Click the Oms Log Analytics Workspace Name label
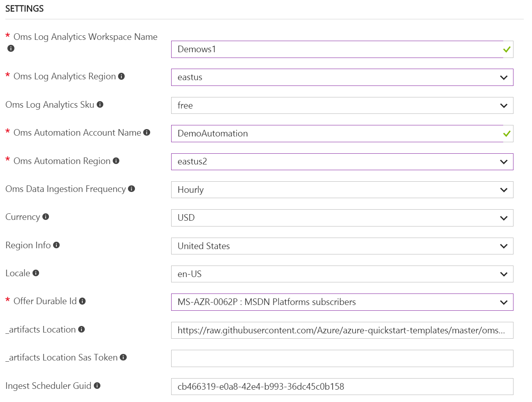532x402 pixels. 86,37
